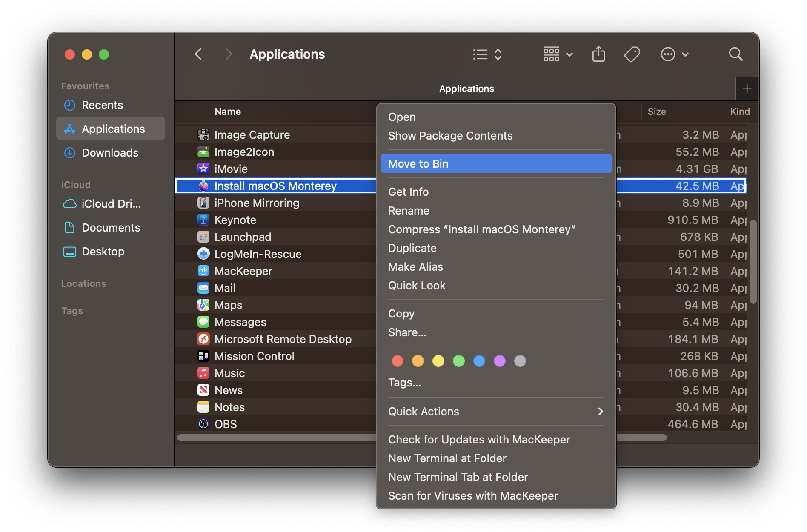Open Documents in the sidebar

[x=111, y=228]
